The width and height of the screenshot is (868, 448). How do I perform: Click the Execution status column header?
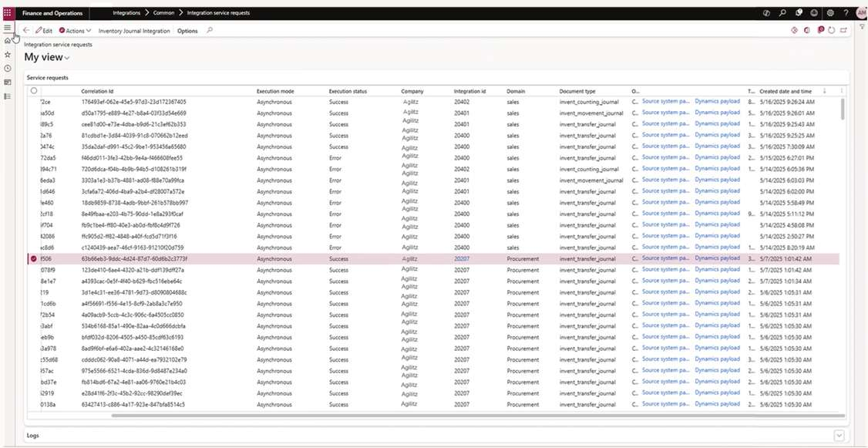click(348, 91)
